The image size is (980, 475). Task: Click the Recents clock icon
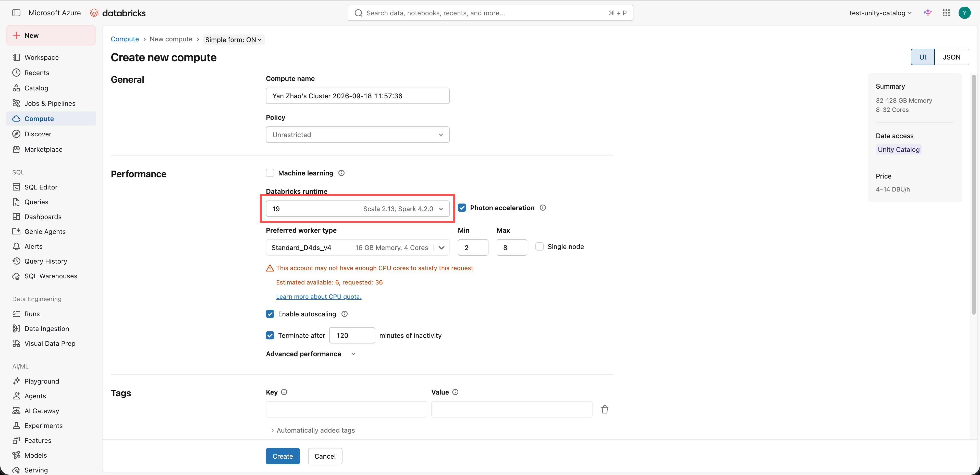point(16,72)
